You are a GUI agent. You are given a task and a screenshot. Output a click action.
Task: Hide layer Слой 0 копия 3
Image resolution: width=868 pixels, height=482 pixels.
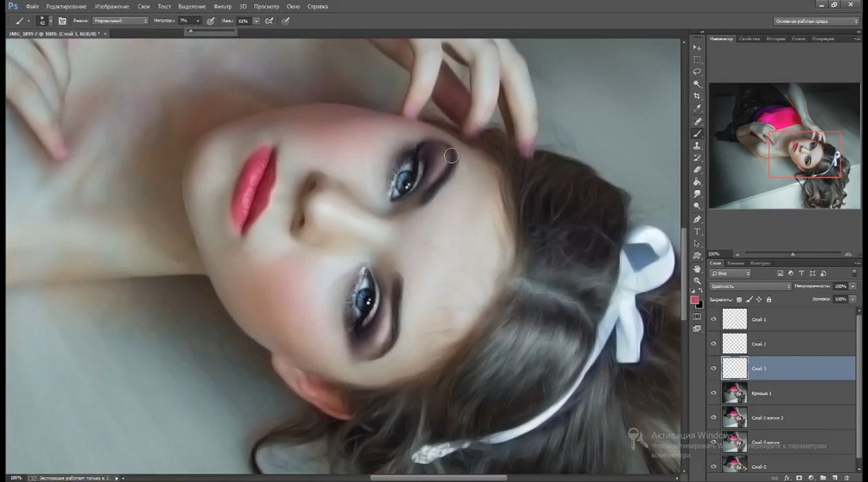click(713, 418)
